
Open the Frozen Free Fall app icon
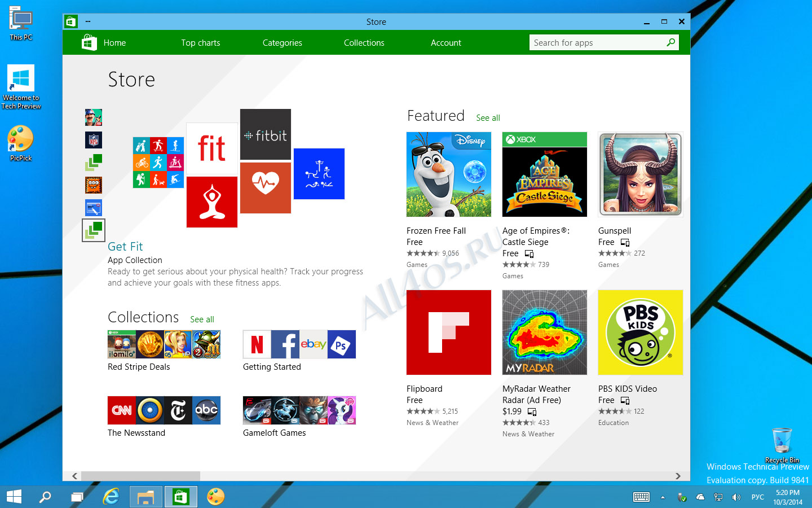coord(449,174)
